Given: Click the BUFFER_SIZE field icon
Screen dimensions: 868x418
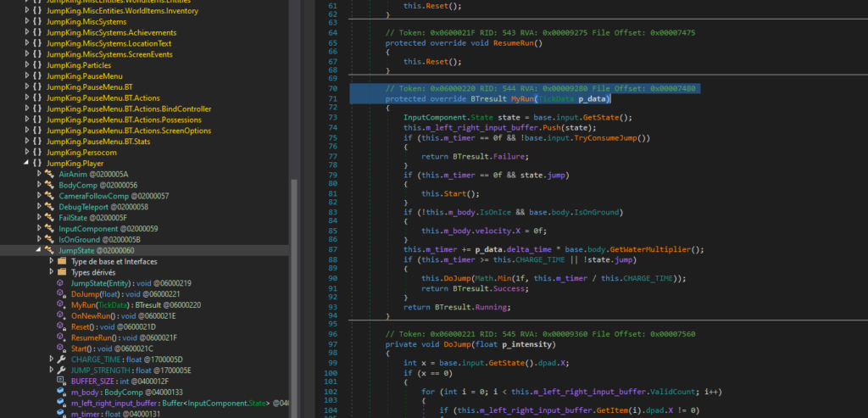Looking at the screenshot, I should [61, 382].
